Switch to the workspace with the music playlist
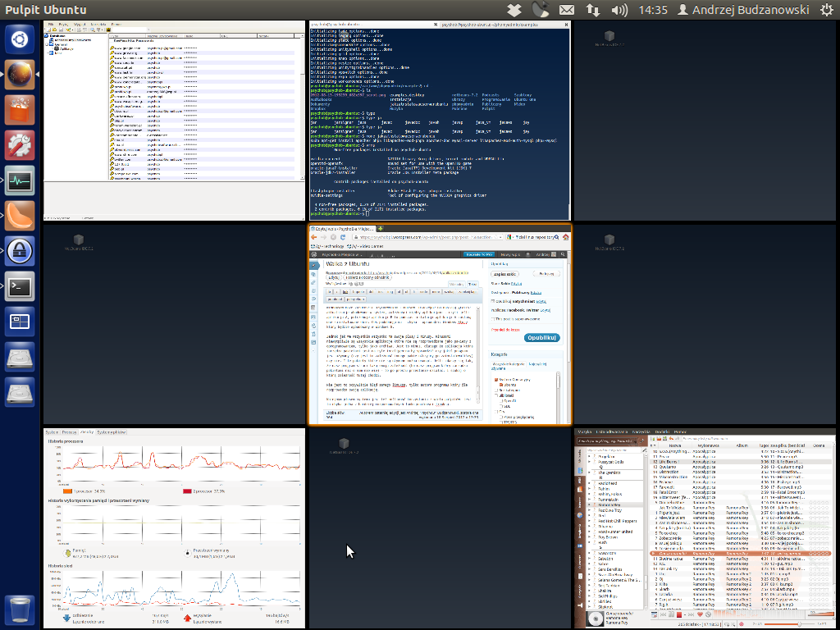840x630 pixels. point(705,527)
